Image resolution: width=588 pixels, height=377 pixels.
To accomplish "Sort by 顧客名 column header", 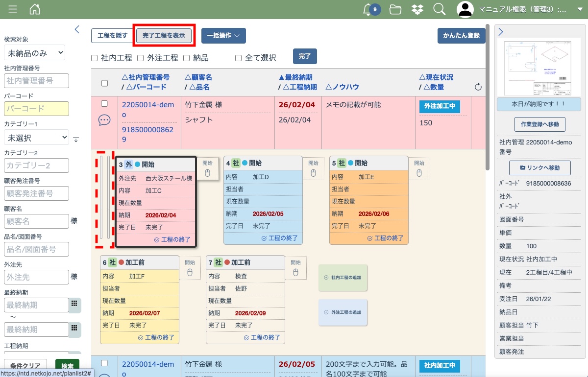I will coord(198,77).
